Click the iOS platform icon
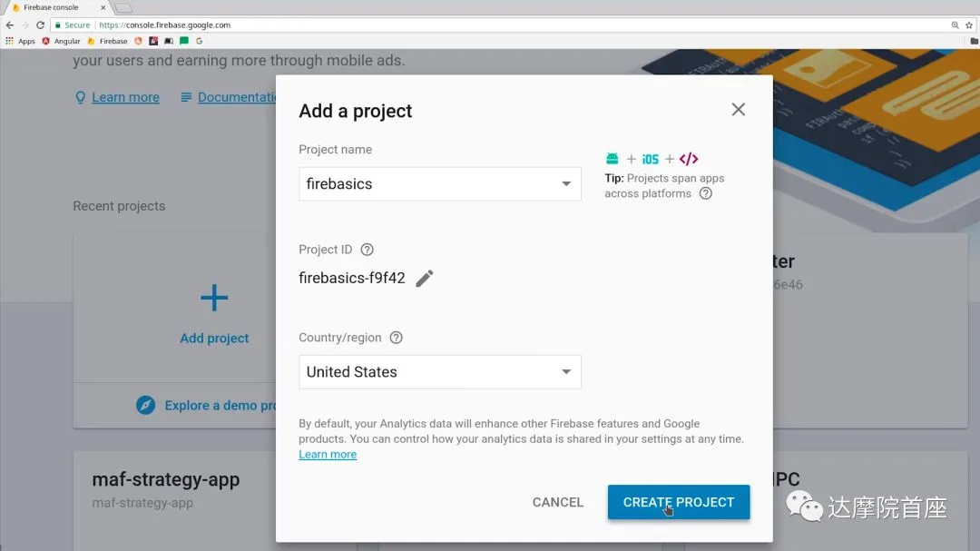 pos(651,160)
